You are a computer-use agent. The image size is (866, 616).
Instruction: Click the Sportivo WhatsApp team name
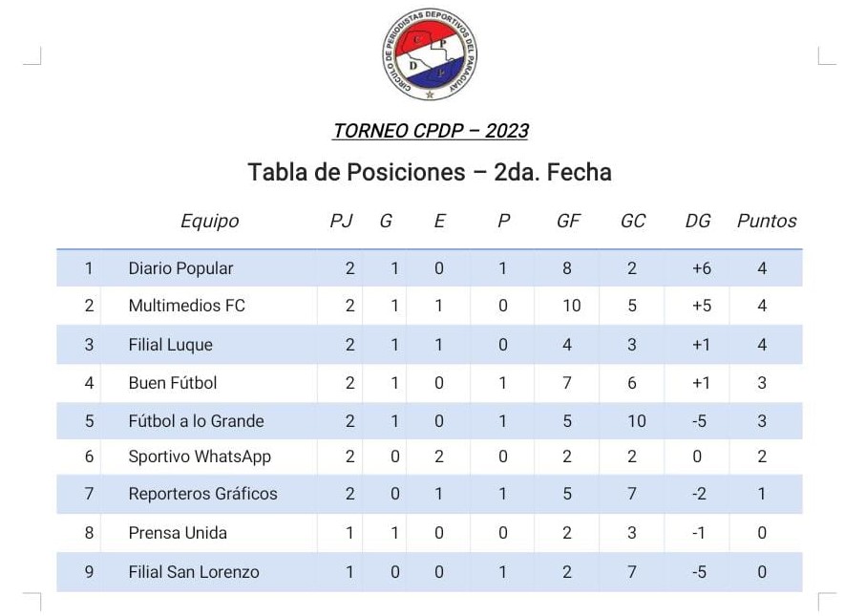coord(200,457)
